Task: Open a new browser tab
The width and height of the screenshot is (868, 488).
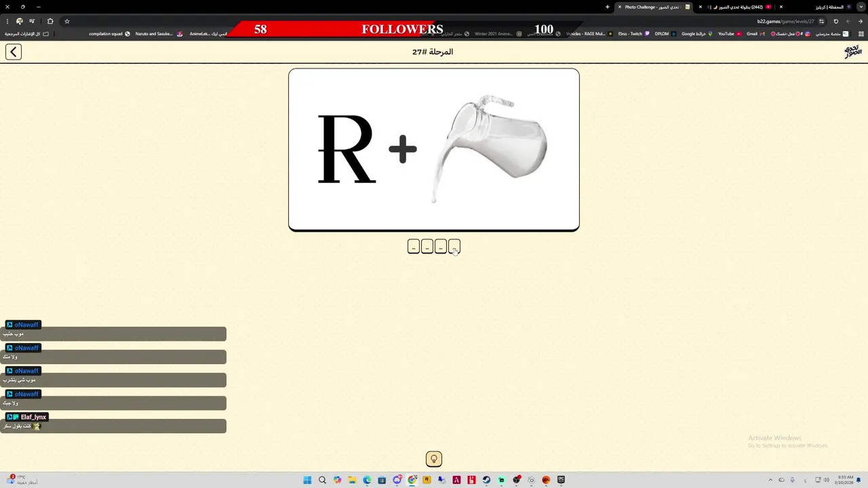Action: click(608, 7)
